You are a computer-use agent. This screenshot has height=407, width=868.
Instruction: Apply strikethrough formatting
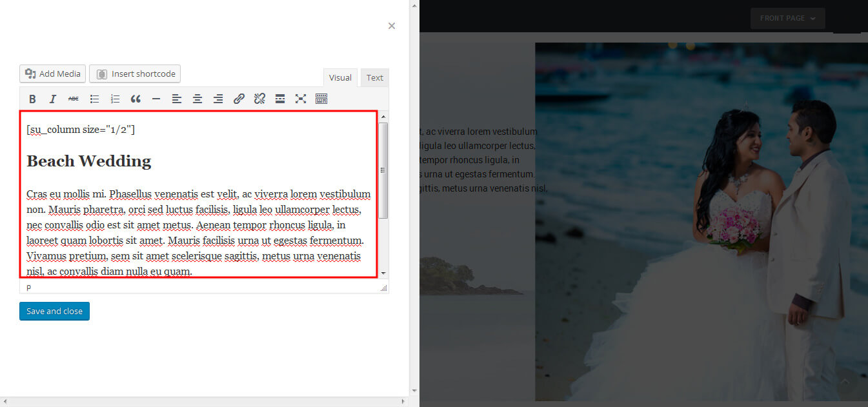pyautogui.click(x=74, y=99)
